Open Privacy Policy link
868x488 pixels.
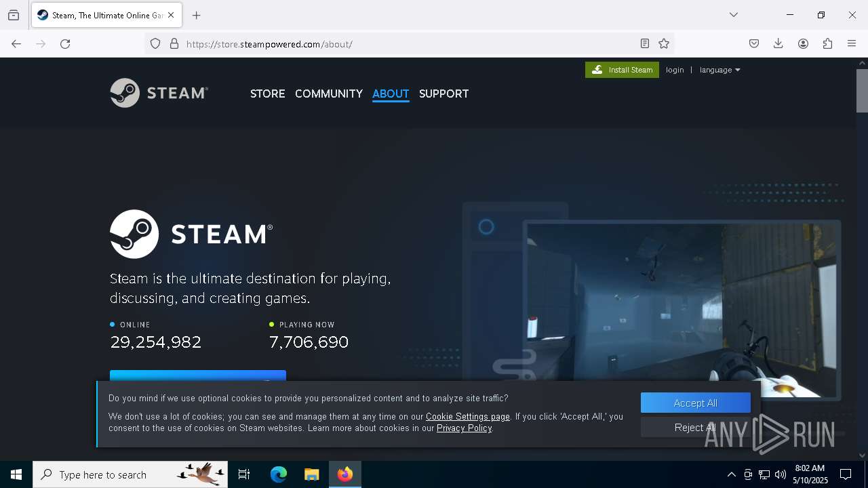click(x=465, y=428)
